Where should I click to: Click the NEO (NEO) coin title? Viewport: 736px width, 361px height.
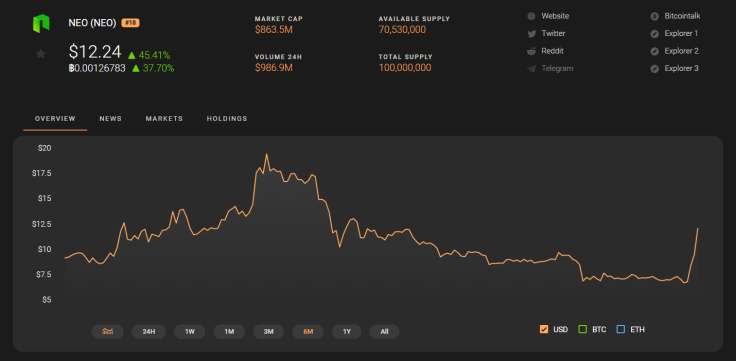click(92, 23)
